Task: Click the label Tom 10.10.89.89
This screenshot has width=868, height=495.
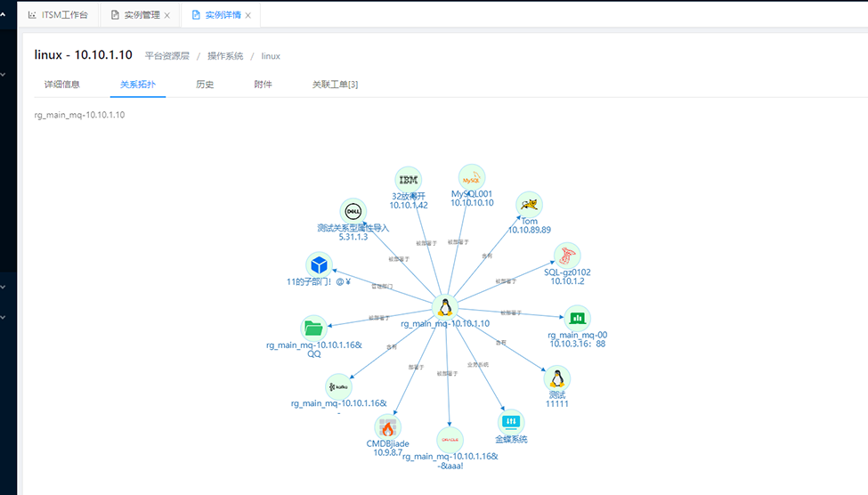Action: tap(529, 225)
